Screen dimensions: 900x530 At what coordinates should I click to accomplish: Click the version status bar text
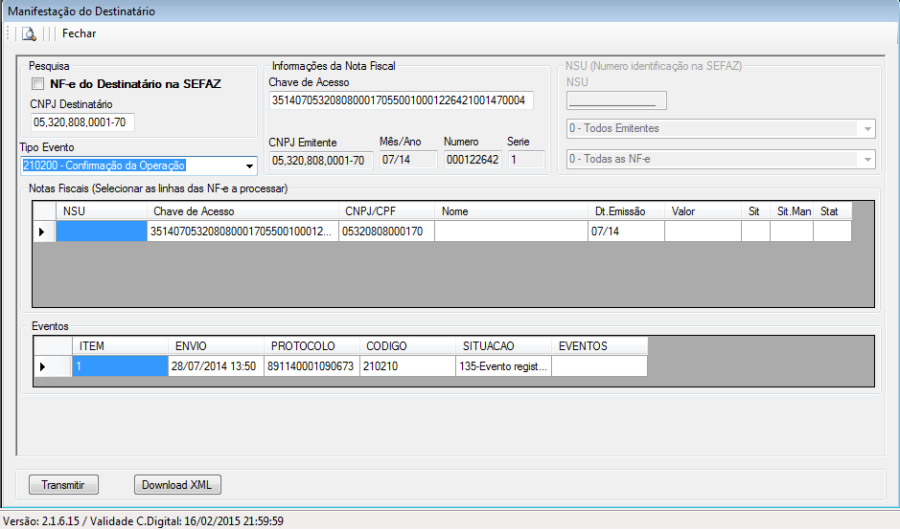(143, 521)
